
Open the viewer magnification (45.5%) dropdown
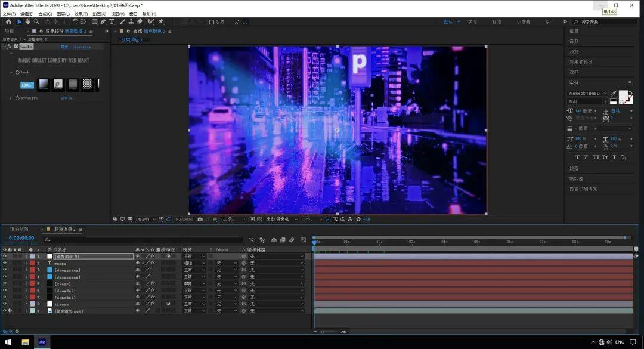(x=145, y=220)
